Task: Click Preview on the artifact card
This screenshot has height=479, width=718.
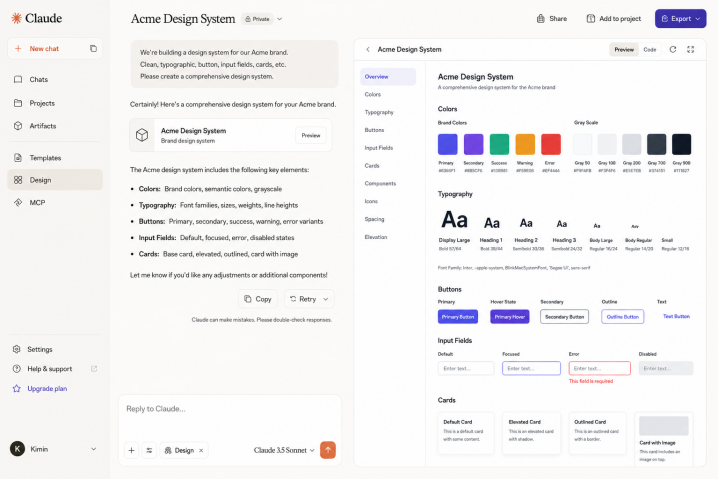Action: pyautogui.click(x=311, y=136)
